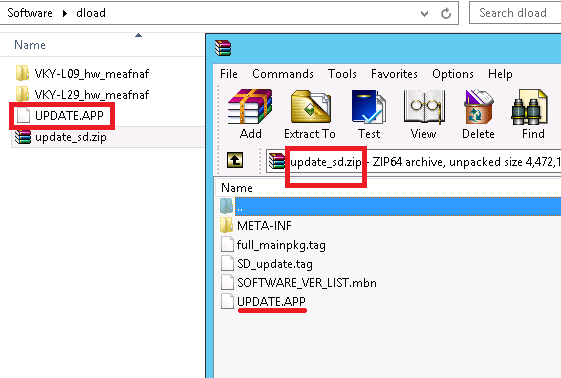561x378 pixels.
Task: Click the Add archive toolbar icon
Action: click(250, 107)
